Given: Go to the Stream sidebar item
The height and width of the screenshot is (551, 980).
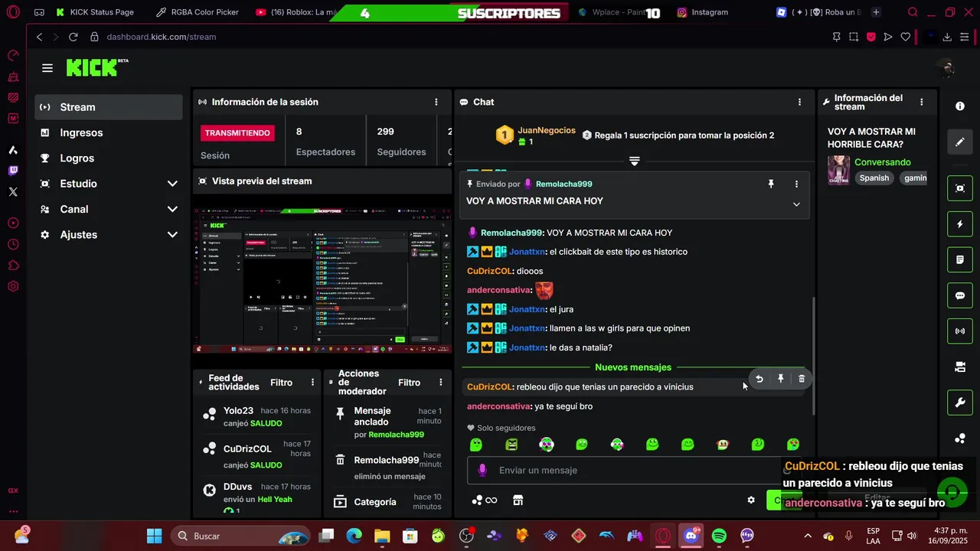Looking at the screenshot, I should tap(109, 107).
